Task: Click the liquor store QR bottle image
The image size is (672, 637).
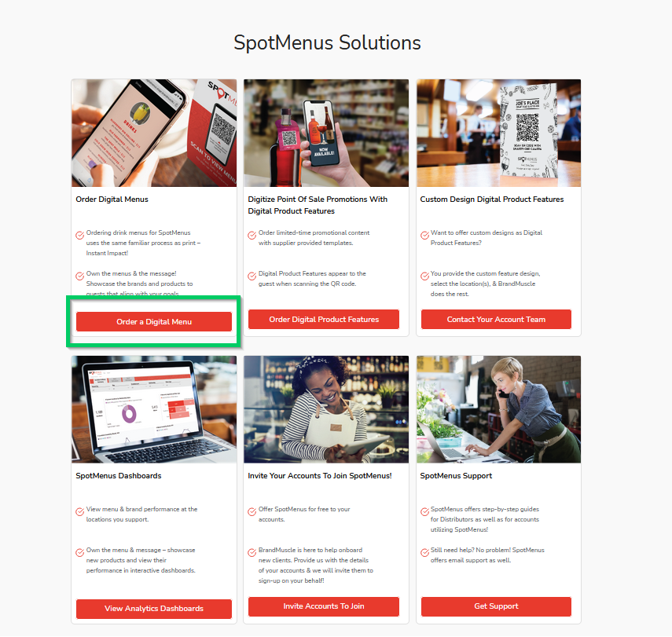Action: [326, 134]
